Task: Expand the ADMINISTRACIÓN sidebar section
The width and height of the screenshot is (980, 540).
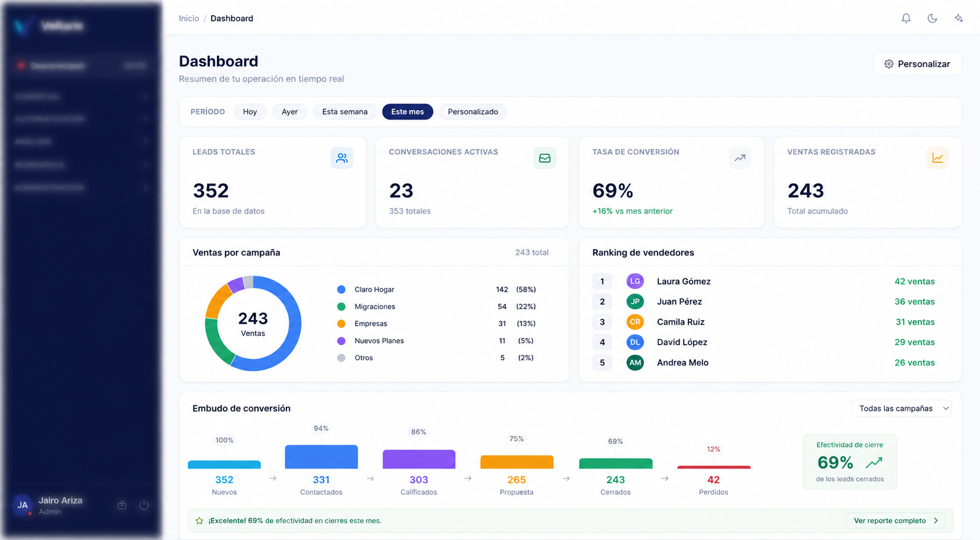Action: pos(81,187)
